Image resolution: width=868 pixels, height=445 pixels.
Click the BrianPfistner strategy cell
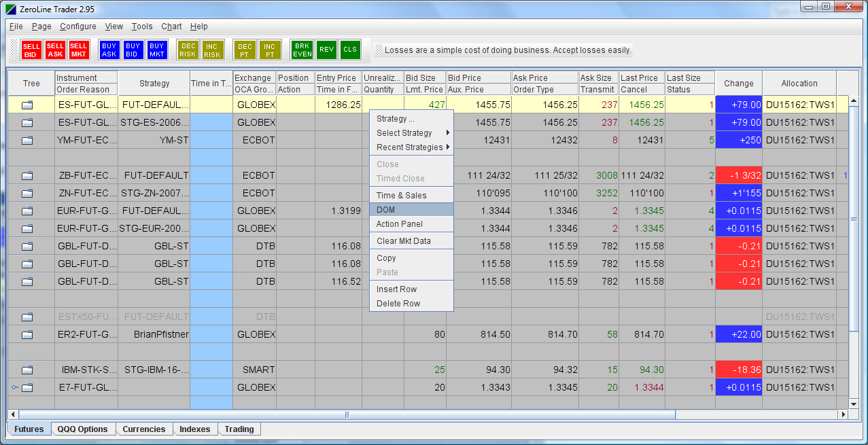(x=154, y=335)
